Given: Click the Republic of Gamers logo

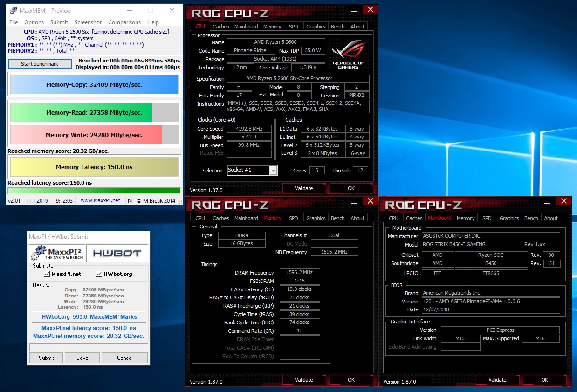Looking at the screenshot, I should click(x=348, y=54).
